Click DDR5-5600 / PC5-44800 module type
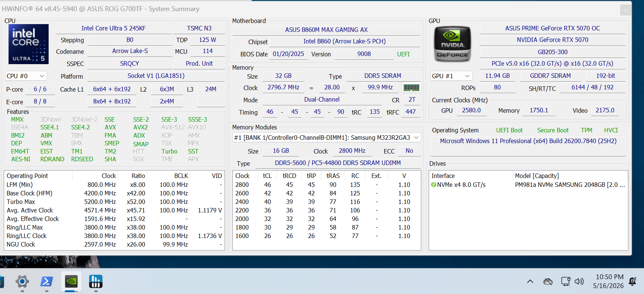Image resolution: width=644 pixels, height=294 pixels. tap(338, 163)
